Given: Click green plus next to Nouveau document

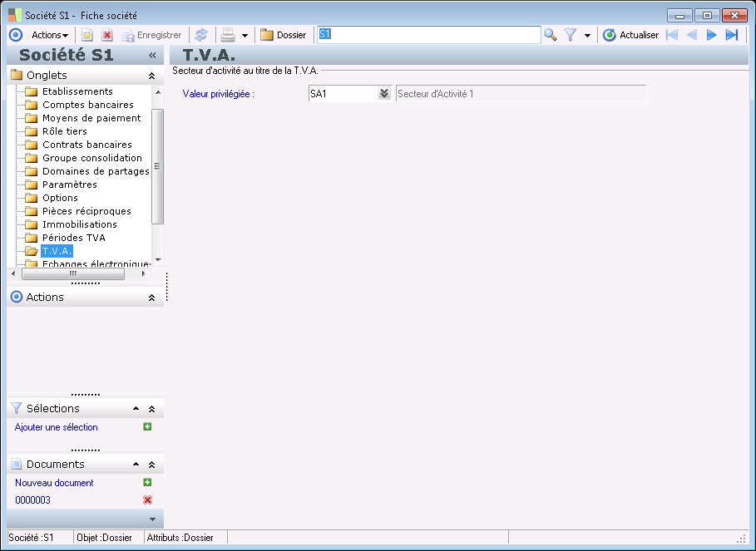Looking at the screenshot, I should click(147, 483).
